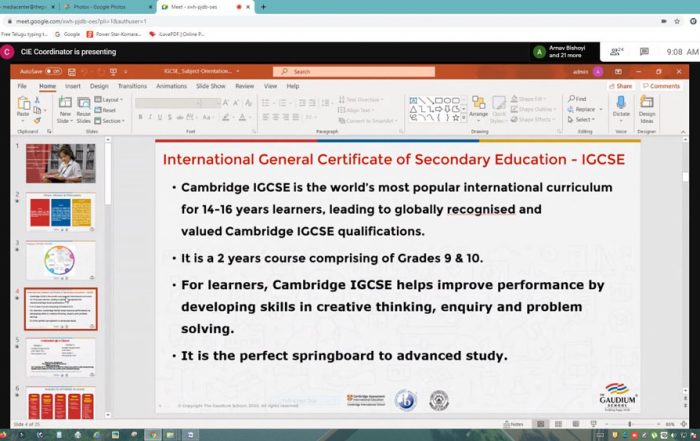This screenshot has height=441, width=700.
Task: Select slide 1 thumbnail with student photo
Action: coord(61,163)
